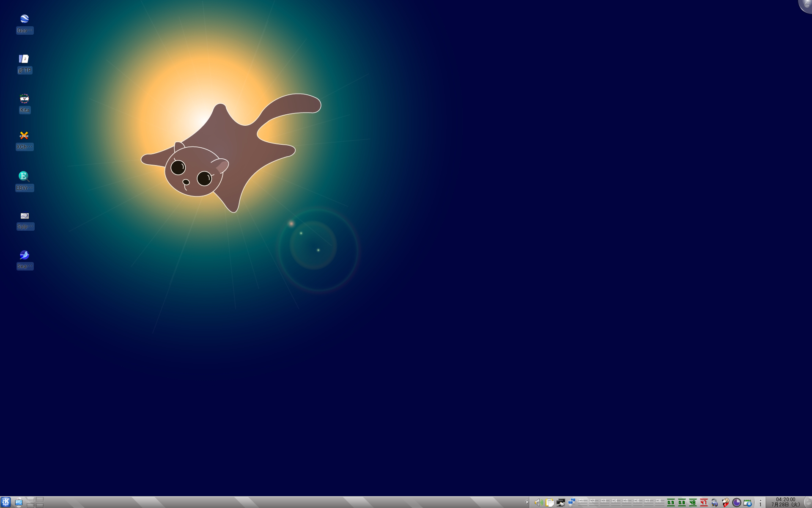
Task: Click the C6 CPU monitor
Action: click(x=638, y=502)
